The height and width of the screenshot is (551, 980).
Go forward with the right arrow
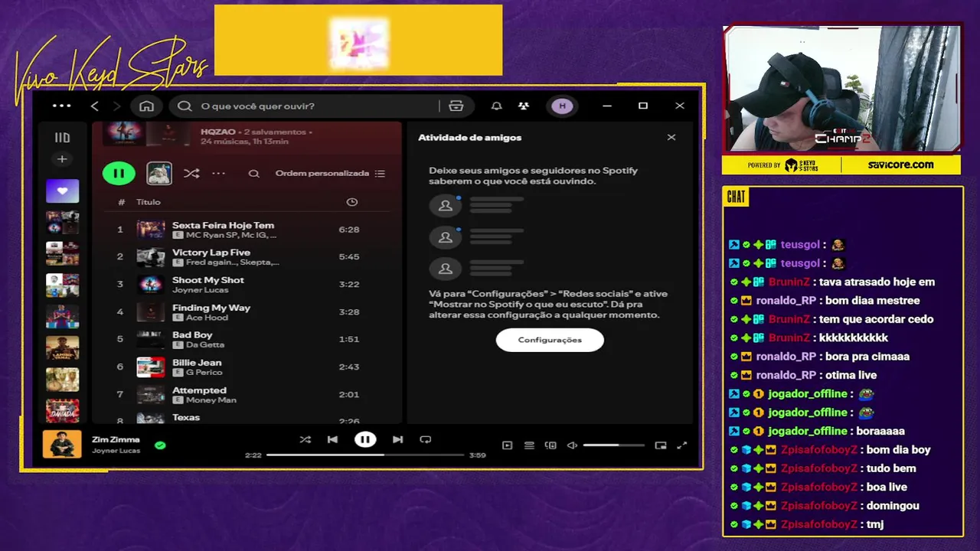(116, 106)
